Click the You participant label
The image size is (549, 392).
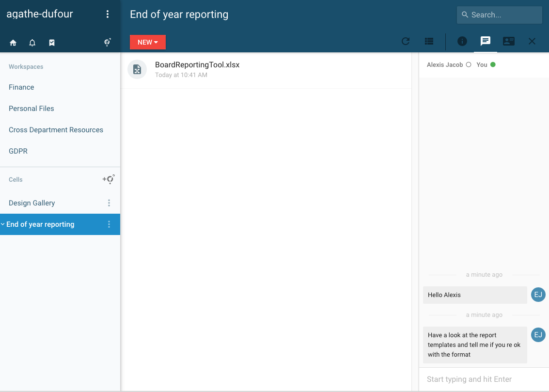[x=482, y=65]
